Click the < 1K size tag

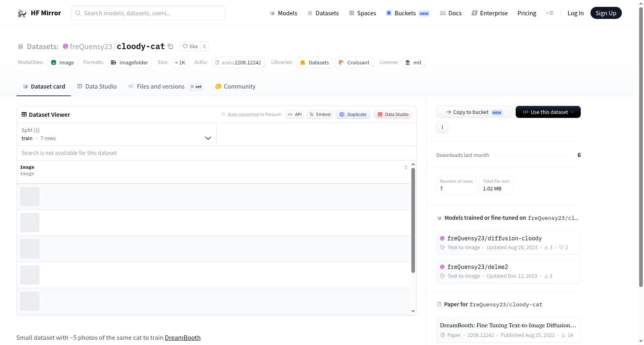(180, 62)
